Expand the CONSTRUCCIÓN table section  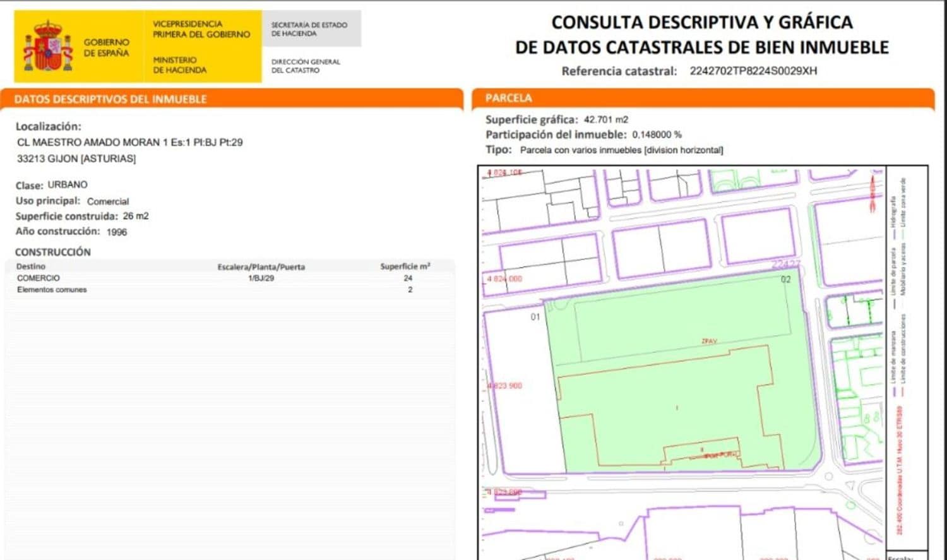[x=54, y=252]
